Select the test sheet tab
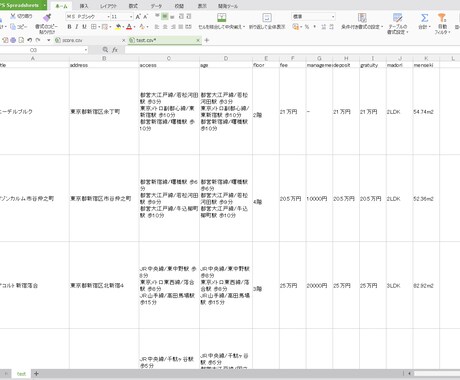 click(21, 374)
